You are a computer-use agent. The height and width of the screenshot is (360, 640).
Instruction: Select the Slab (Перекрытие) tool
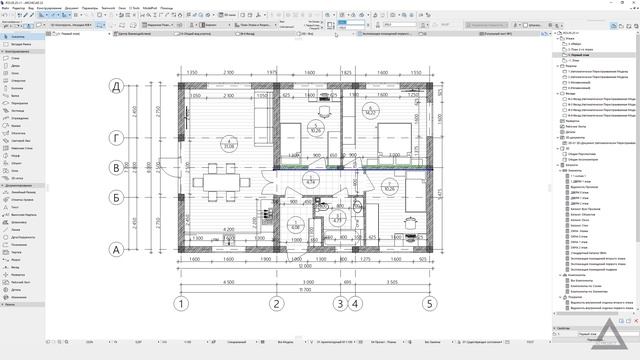pos(22,103)
